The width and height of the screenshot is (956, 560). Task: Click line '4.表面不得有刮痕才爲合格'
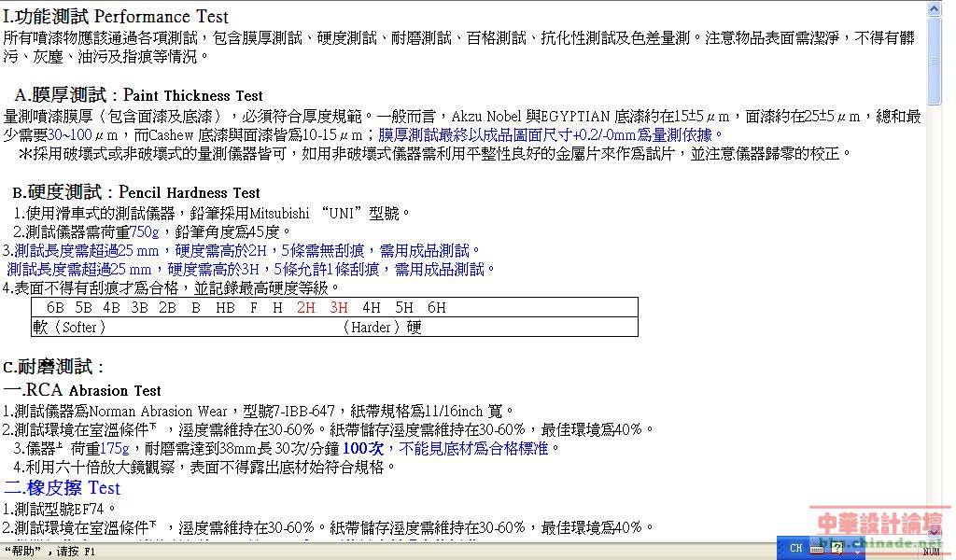(171, 287)
